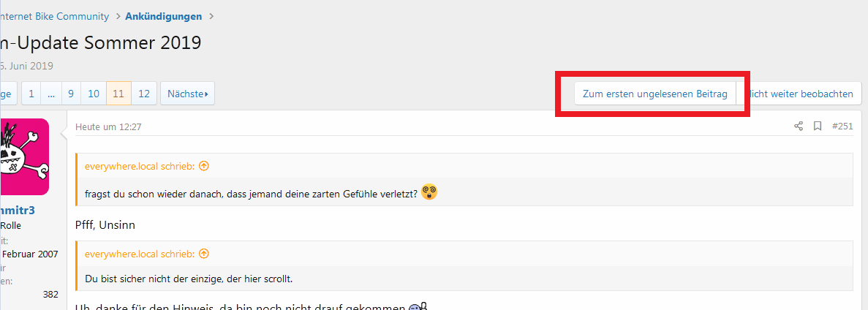Screen dimensions: 868x310
Task: Open the post author's username profile link
Action: pyautogui.click(x=18, y=211)
